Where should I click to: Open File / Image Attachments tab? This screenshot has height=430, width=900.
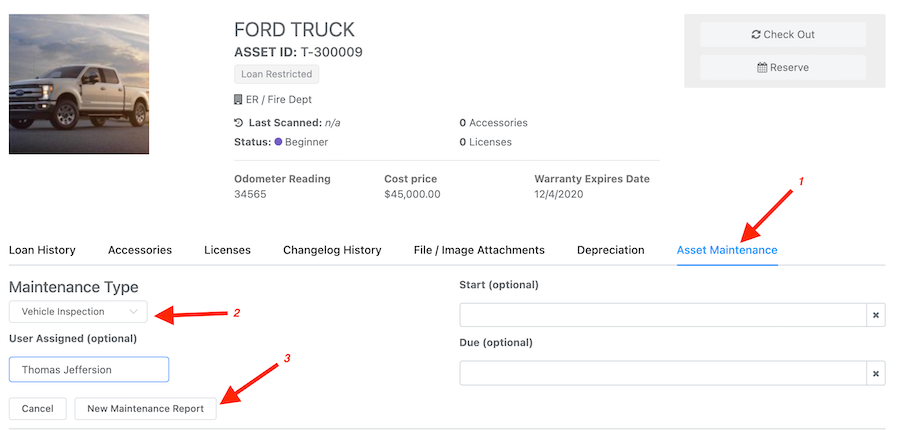pos(479,250)
